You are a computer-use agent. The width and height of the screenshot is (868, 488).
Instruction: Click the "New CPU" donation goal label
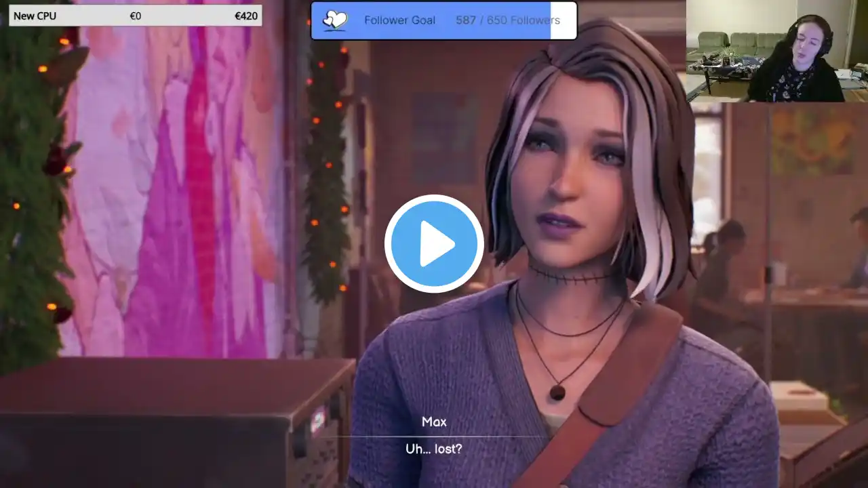(35, 16)
